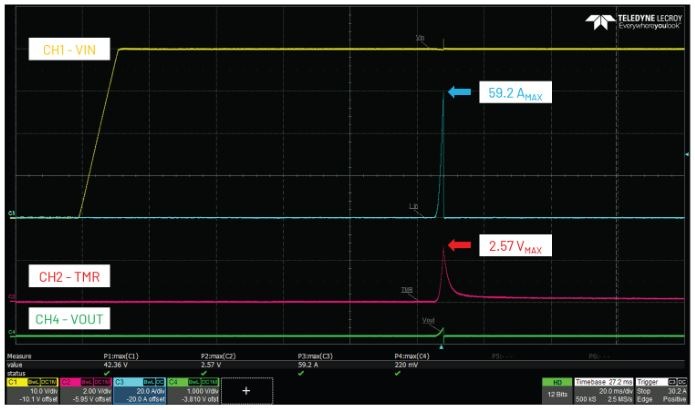695x410 pixels.
Task: Open the C1 channel descriptor box
Action: pyautogui.click(x=33, y=390)
